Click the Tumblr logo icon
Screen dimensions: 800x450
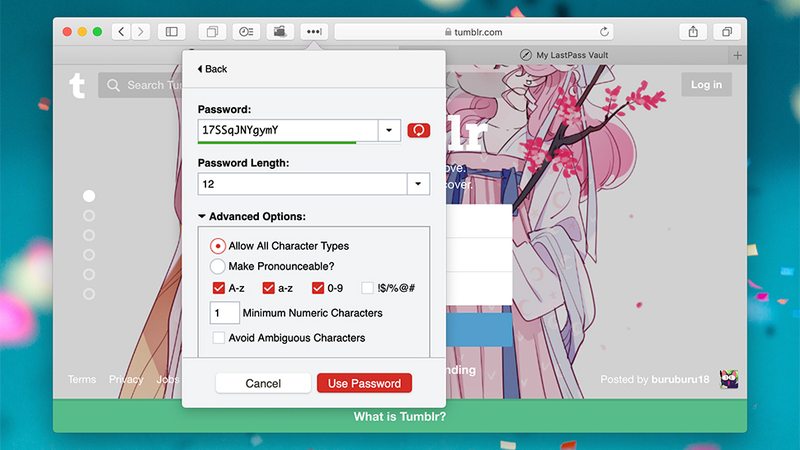pyautogui.click(x=77, y=85)
